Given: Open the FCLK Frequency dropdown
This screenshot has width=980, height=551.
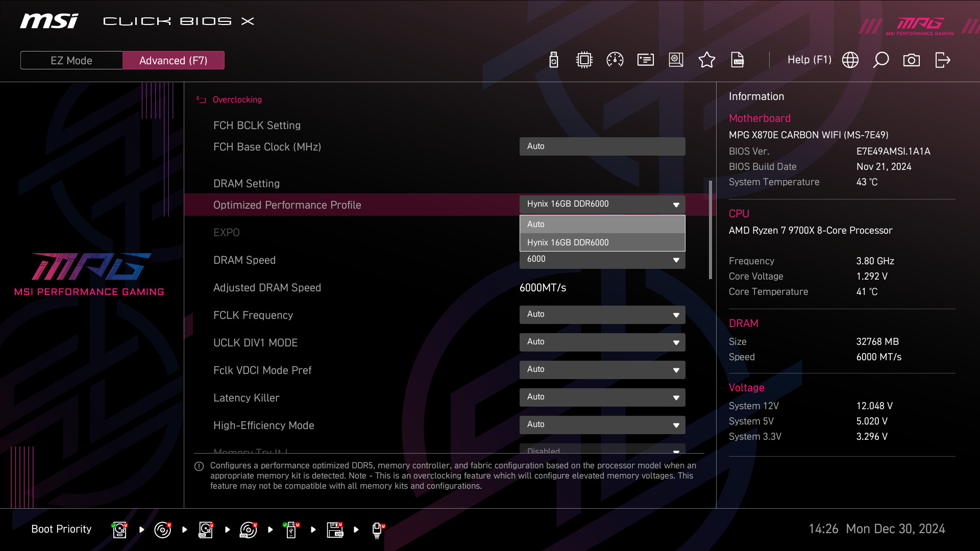Looking at the screenshot, I should click(x=602, y=315).
